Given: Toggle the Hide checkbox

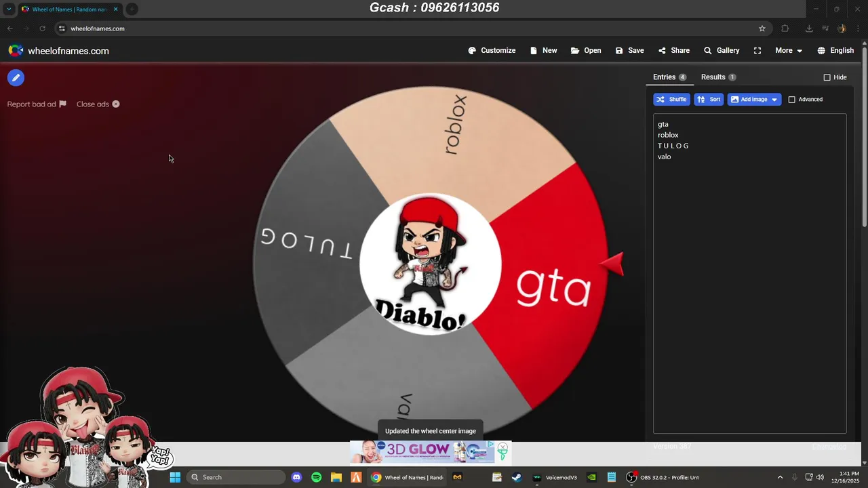Looking at the screenshot, I should click(827, 77).
